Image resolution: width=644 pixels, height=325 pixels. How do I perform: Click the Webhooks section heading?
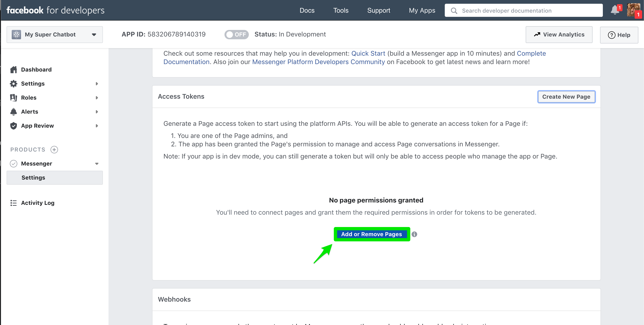click(174, 299)
